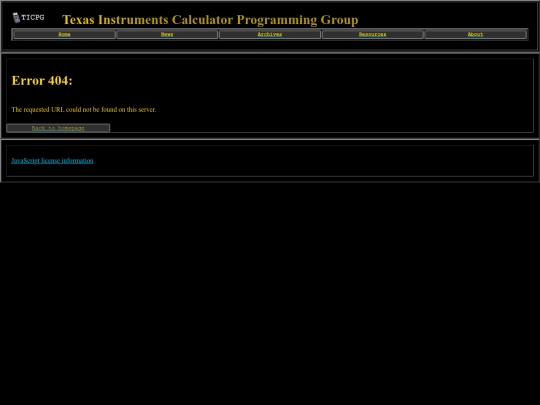This screenshot has width=540, height=405.
Task: Open the Home navigation link
Action: click(x=64, y=34)
